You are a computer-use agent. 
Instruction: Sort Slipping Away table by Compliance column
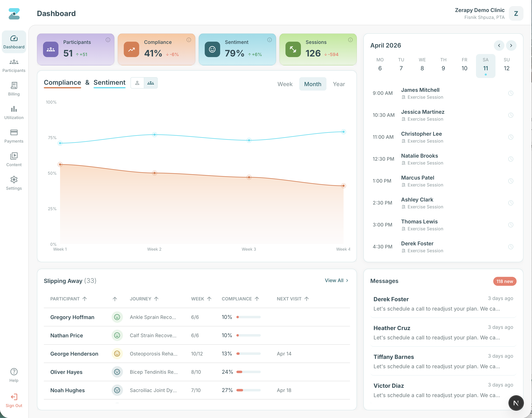pyautogui.click(x=240, y=299)
